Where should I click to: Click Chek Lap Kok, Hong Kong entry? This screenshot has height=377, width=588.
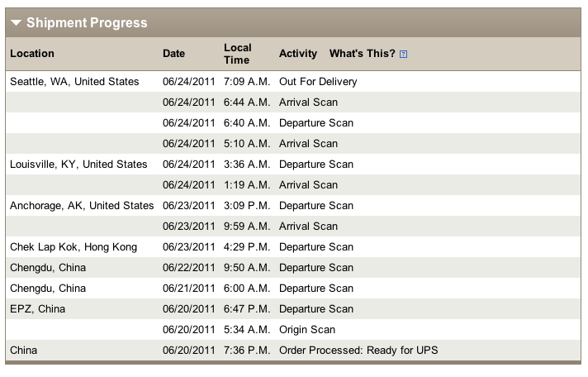(x=73, y=247)
